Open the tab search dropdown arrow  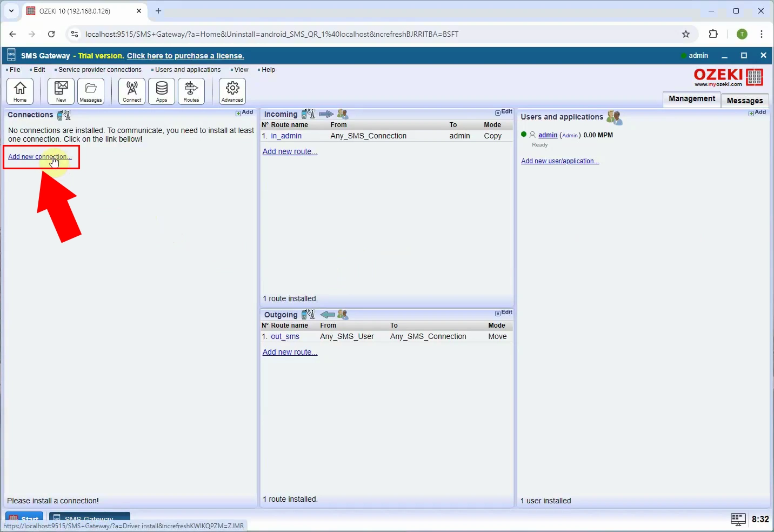coord(11,11)
